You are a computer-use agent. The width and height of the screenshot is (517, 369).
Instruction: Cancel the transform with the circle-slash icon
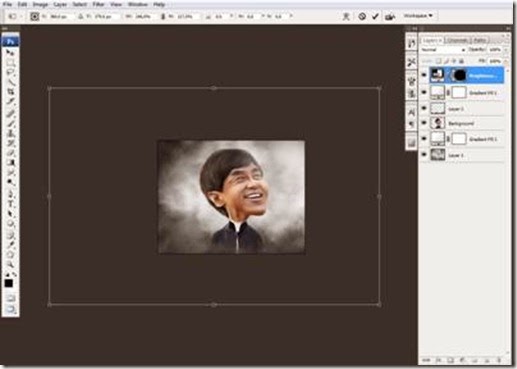(362, 16)
